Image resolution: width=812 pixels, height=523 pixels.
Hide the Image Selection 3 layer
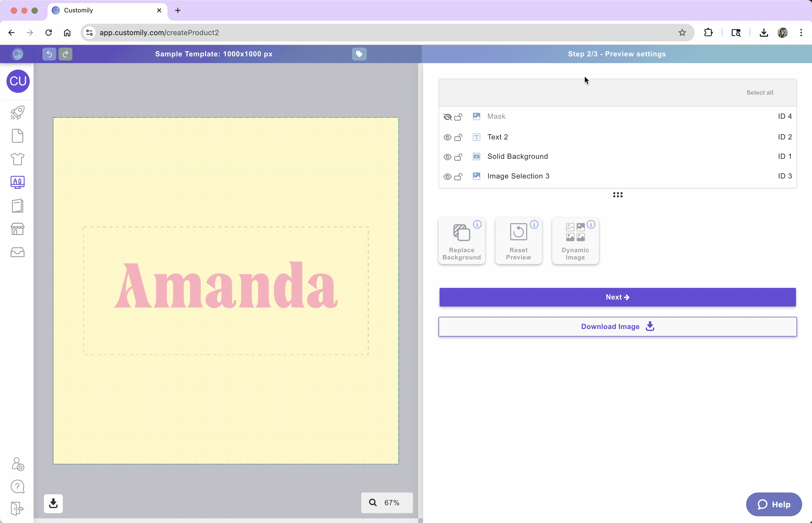click(447, 177)
